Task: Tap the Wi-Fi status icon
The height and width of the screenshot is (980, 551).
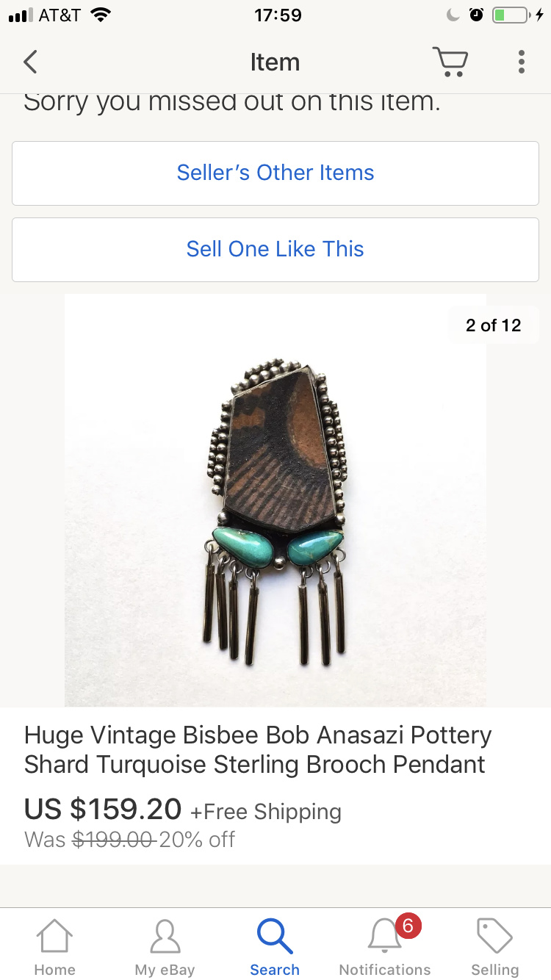Action: [x=101, y=15]
